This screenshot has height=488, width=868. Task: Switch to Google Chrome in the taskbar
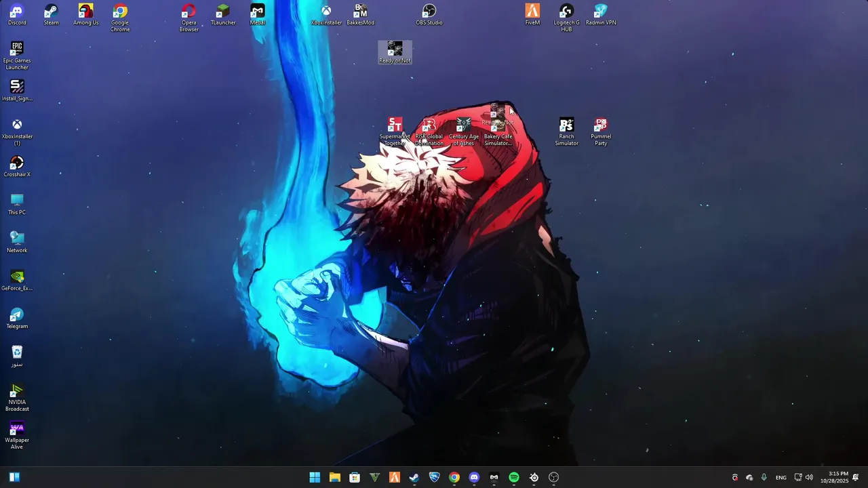click(454, 477)
